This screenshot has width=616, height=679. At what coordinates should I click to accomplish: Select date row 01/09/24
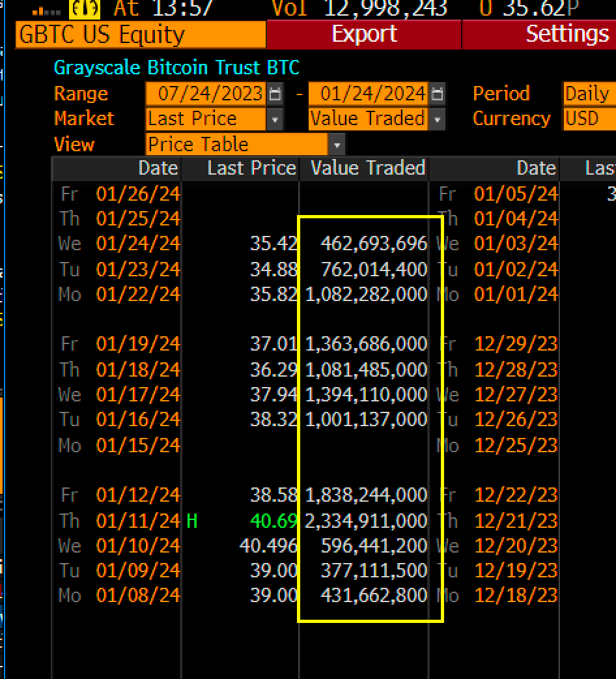click(x=138, y=570)
